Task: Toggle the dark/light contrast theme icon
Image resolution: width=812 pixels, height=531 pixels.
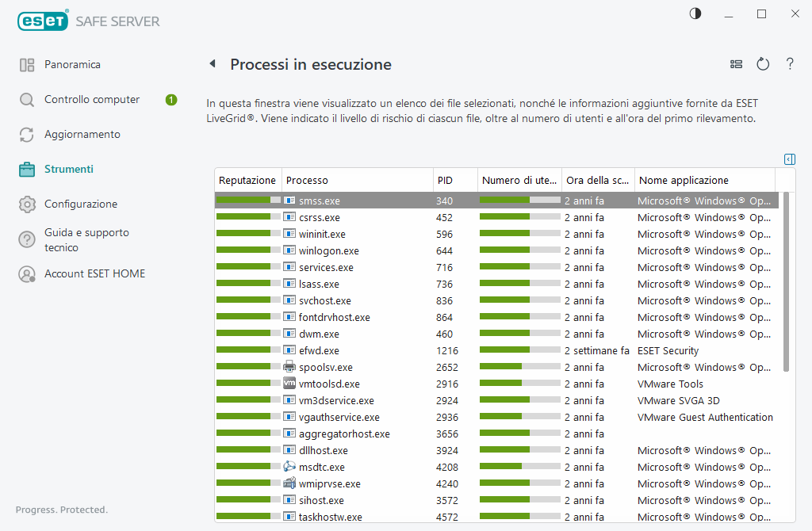Action: click(x=695, y=14)
